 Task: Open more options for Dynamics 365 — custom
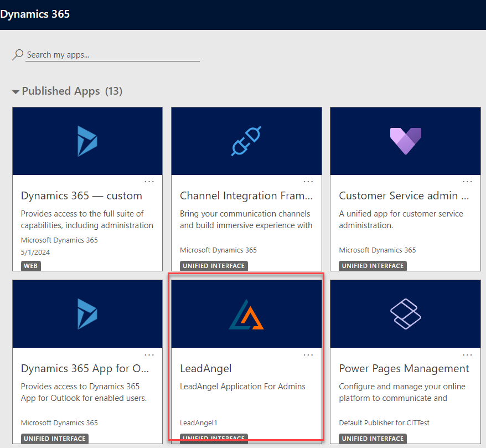coord(149,182)
